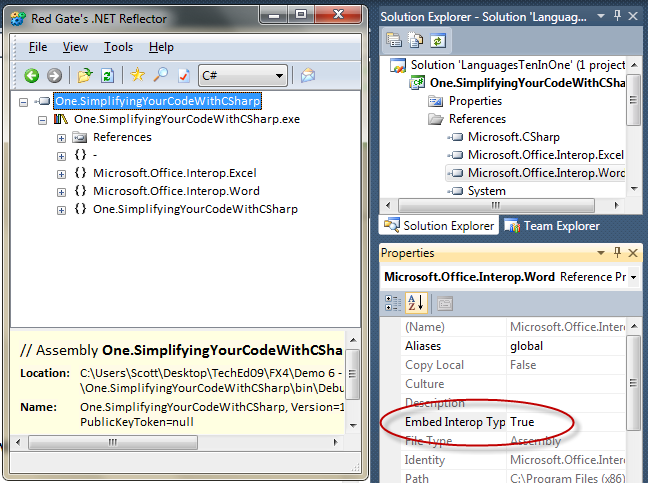
Task: Expand Microsoft.Office.Interop.Word namespace in Reflector
Action: pyautogui.click(x=61, y=192)
